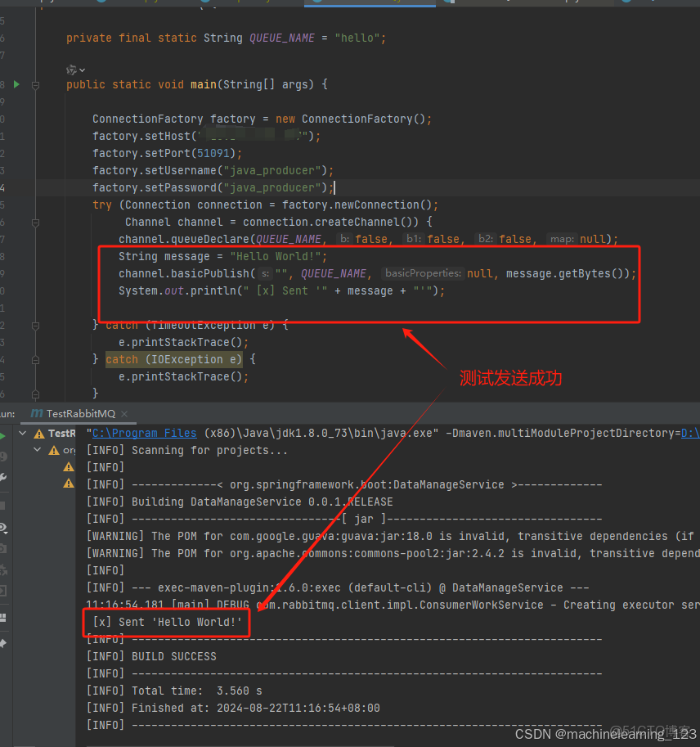Select the last warning node in the run tree
The height and width of the screenshot is (747, 700).
[x=69, y=484]
